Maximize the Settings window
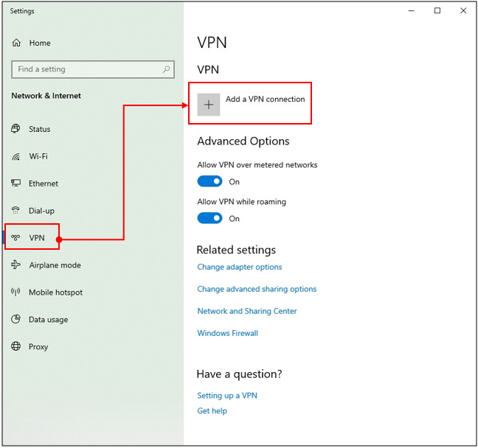Screen dimensions: 478x448 click(437, 10)
